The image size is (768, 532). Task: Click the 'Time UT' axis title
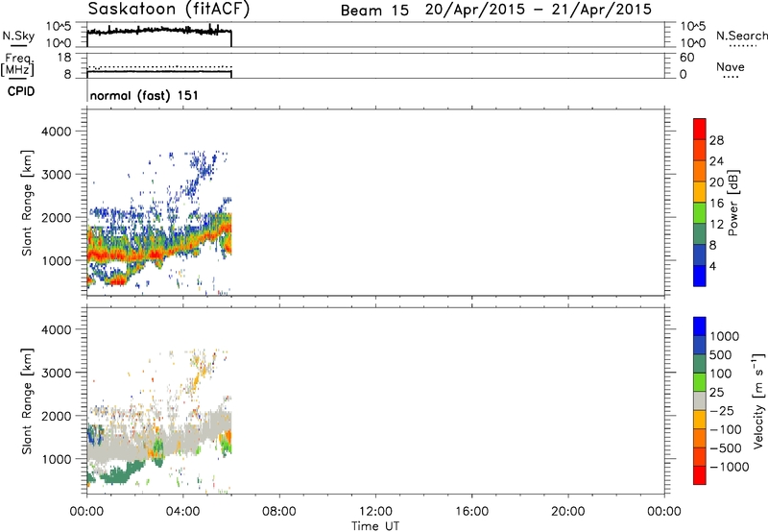pyautogui.click(x=375, y=526)
